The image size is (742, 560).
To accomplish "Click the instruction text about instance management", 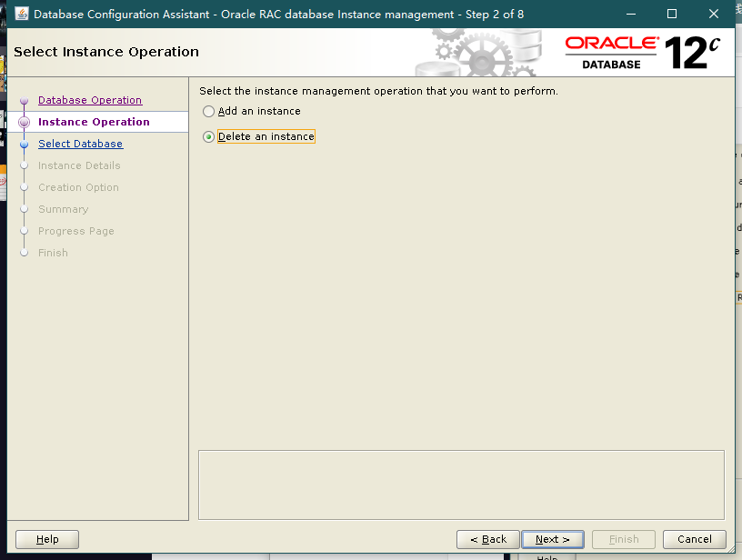I will point(378,91).
